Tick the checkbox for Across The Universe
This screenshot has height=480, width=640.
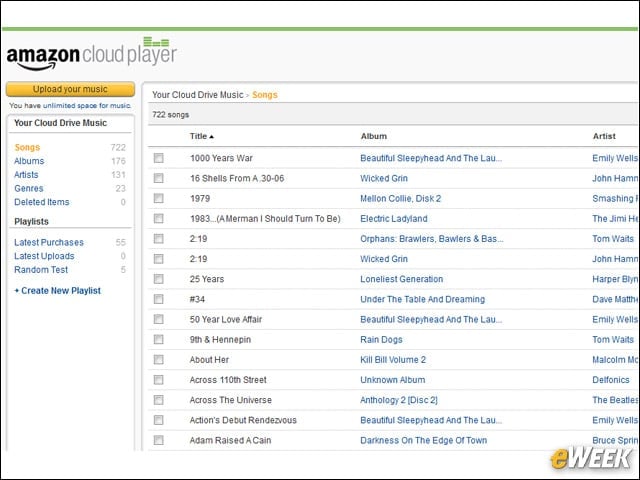158,400
